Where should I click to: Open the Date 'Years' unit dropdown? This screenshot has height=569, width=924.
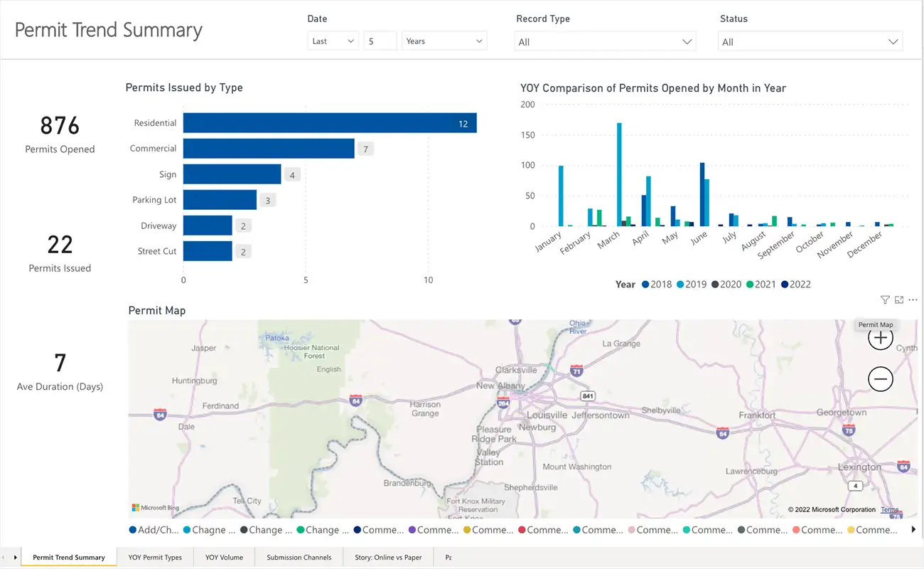[x=444, y=41]
